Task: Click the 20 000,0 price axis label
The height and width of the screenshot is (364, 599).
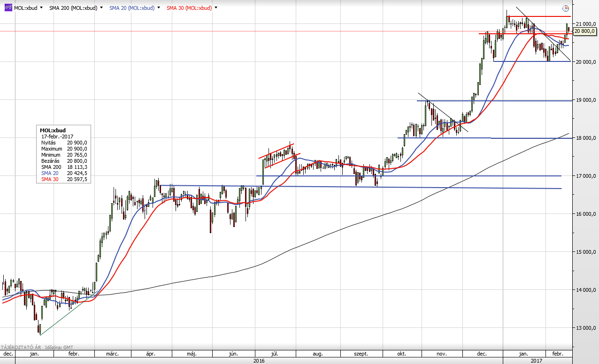Action: coord(585,62)
